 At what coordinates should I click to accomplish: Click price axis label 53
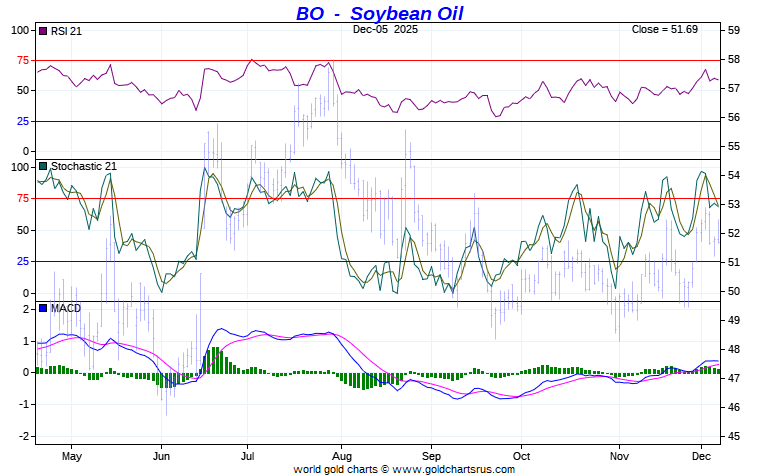pyautogui.click(x=733, y=204)
